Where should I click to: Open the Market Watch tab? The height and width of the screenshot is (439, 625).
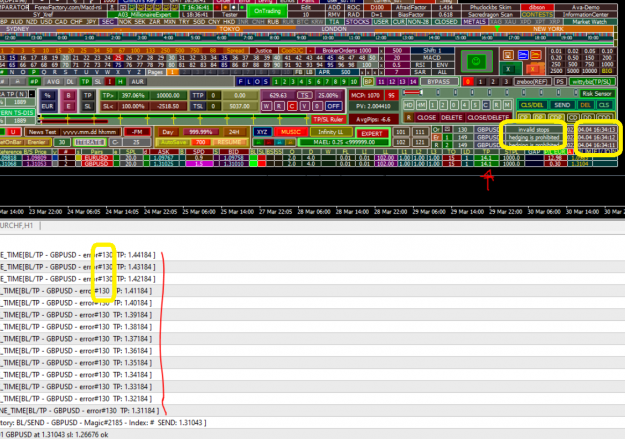coord(589,22)
